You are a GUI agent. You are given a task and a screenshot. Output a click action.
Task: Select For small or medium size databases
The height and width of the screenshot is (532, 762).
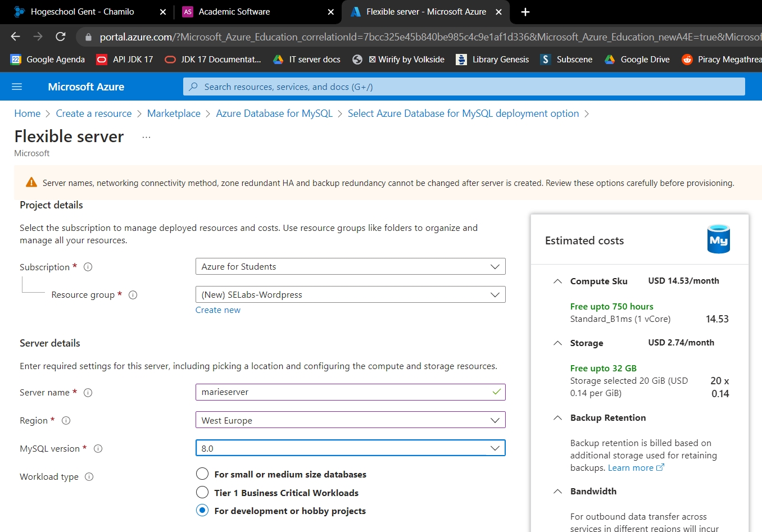tap(202, 474)
